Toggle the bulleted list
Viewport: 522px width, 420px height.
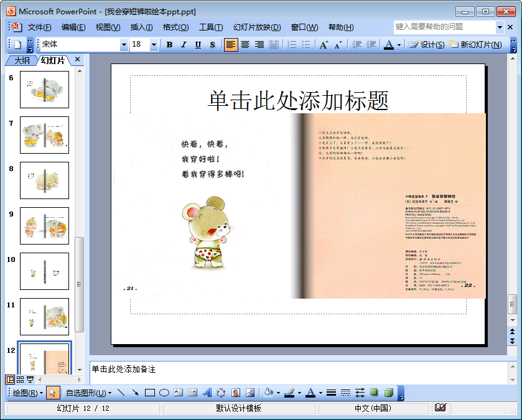[305, 45]
